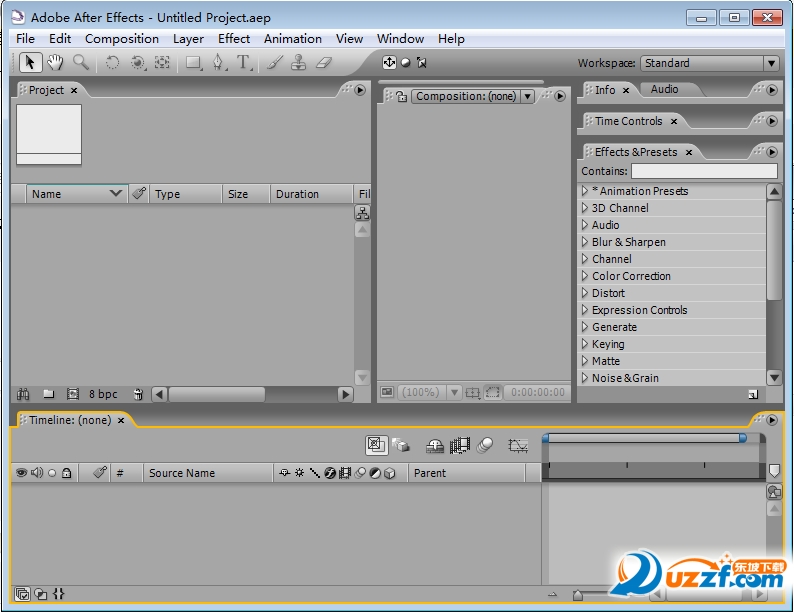Open the Effect menu
Screen dimensions: 794x612
coord(234,39)
